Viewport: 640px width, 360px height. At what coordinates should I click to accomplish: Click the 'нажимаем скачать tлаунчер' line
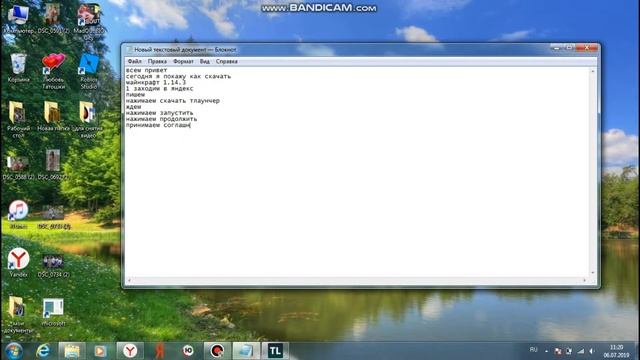coord(173,101)
